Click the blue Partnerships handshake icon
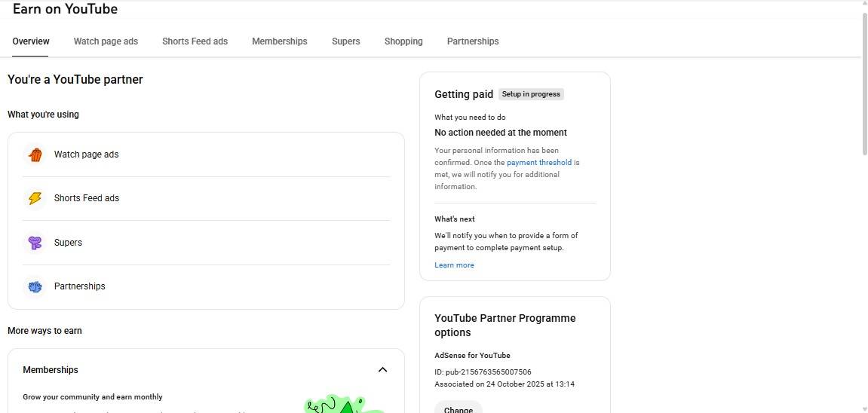Viewport: 868px width, 413px height. [x=35, y=286]
